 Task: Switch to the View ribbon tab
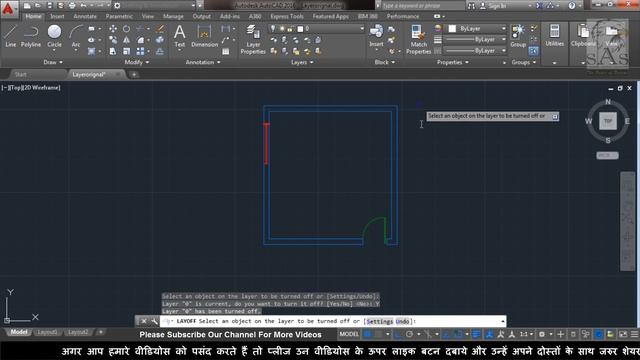click(x=148, y=16)
